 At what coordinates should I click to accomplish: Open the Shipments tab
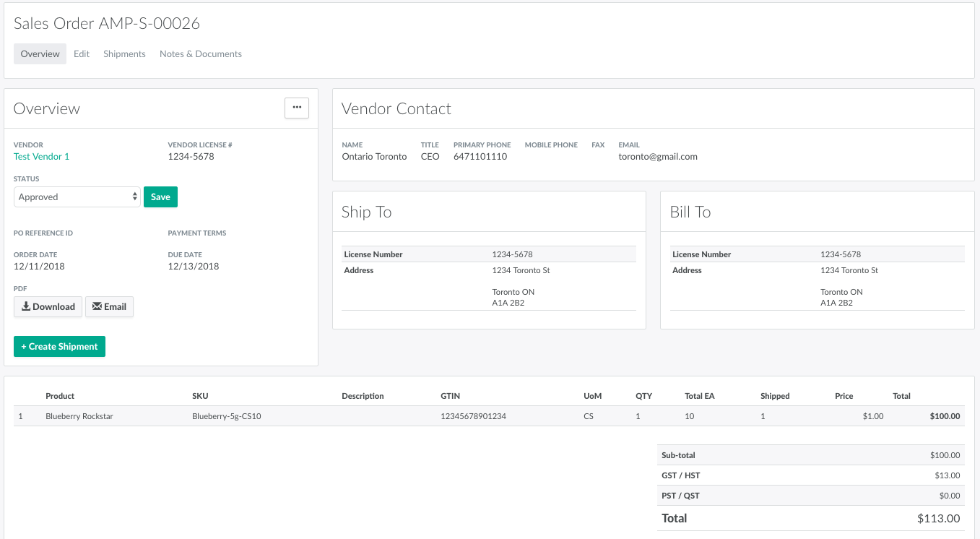click(124, 54)
